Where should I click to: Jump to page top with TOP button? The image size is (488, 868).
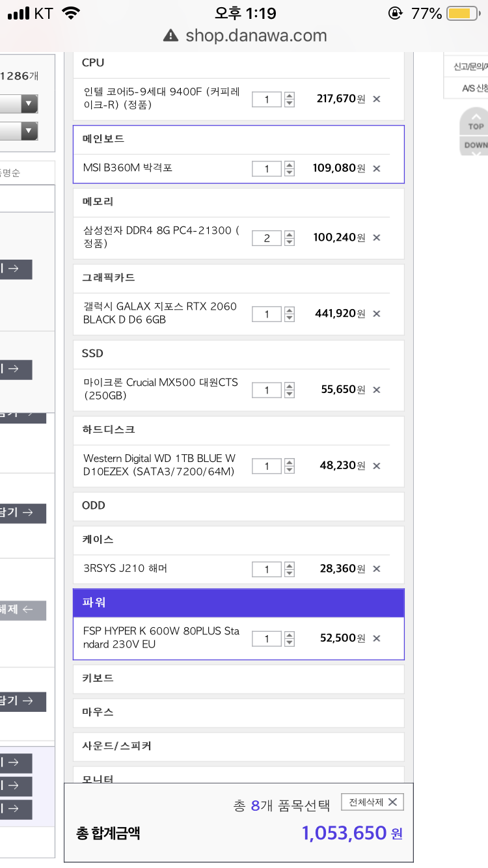coord(476,126)
